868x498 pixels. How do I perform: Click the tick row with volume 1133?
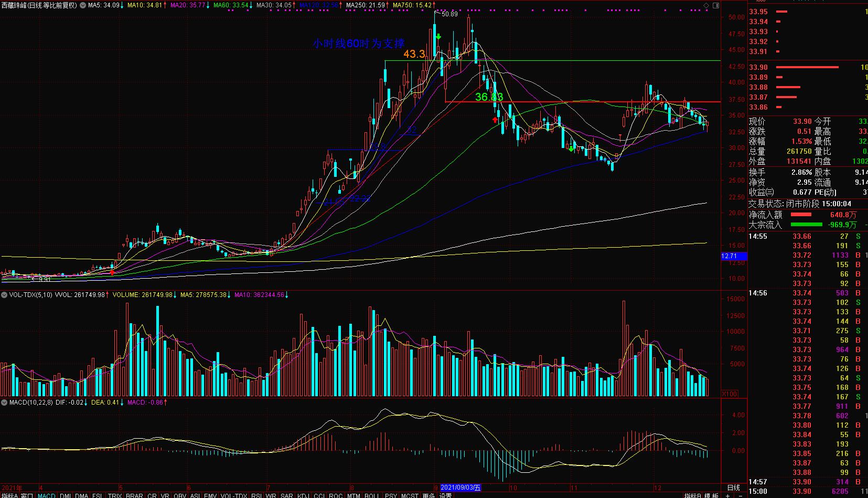point(808,255)
